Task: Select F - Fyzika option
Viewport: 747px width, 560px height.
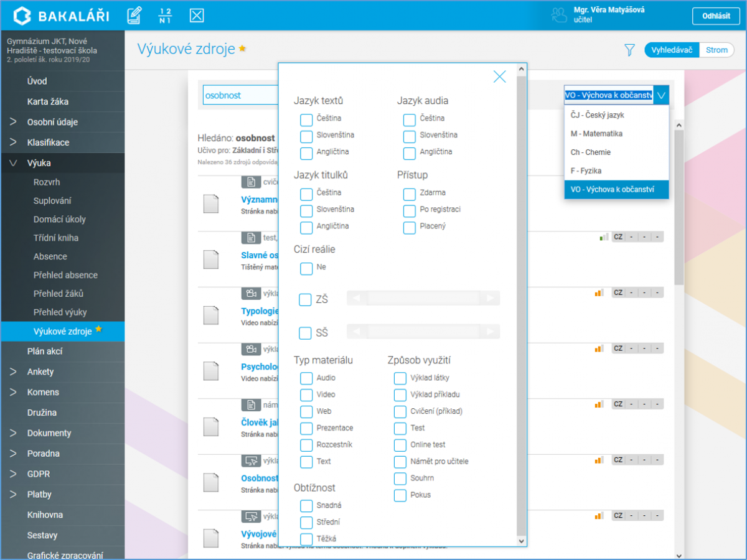Action: click(x=616, y=170)
